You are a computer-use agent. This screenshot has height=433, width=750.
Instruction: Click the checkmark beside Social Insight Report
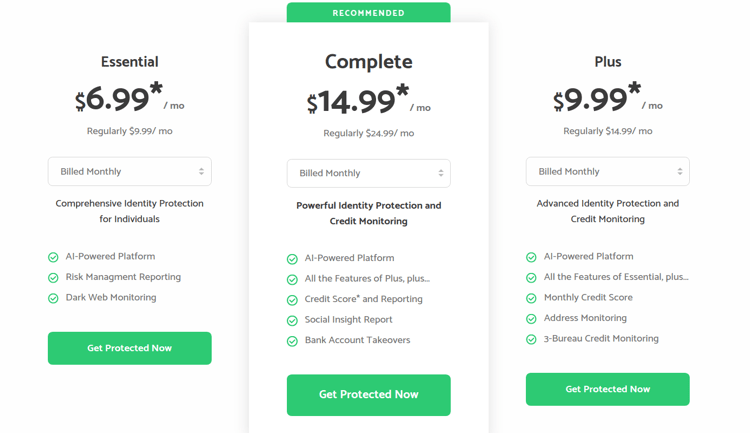click(292, 321)
